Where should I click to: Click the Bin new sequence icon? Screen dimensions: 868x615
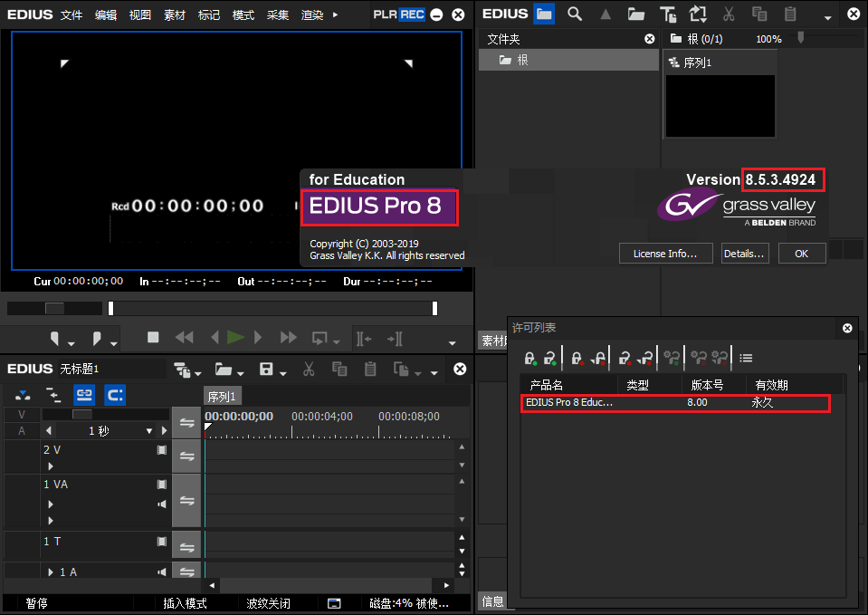coord(698,14)
